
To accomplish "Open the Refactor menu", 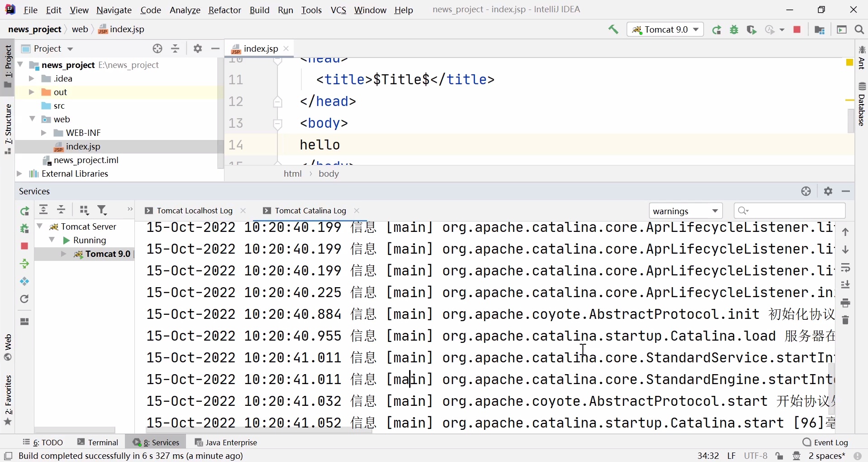I will point(225,10).
